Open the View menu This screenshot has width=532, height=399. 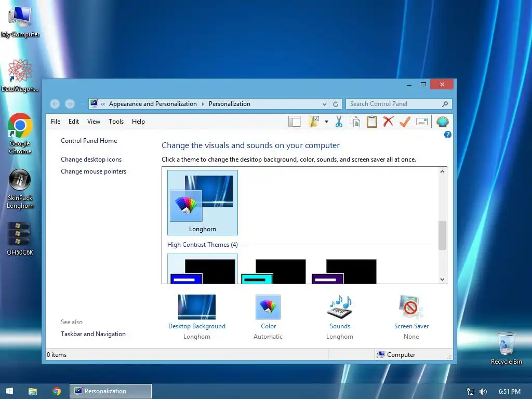94,122
